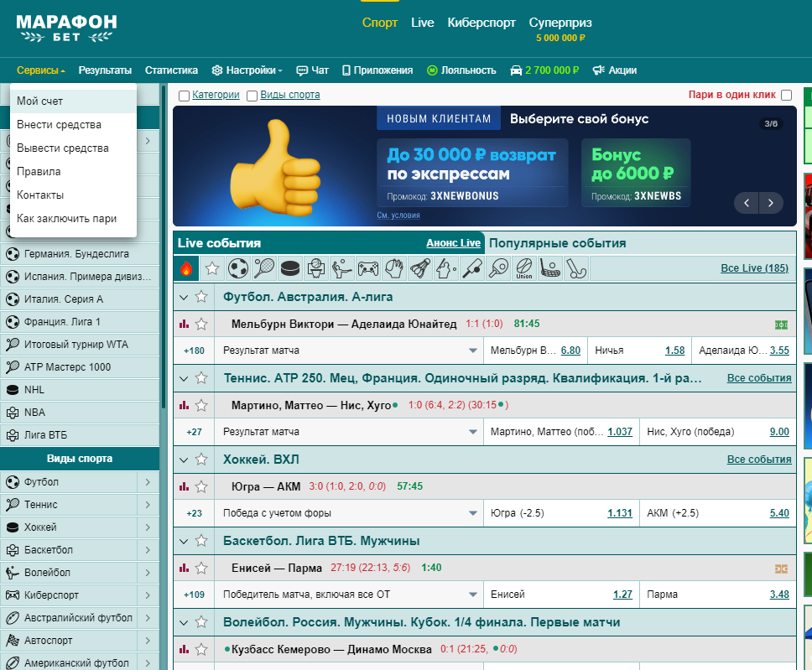The width and height of the screenshot is (812, 670).
Task: Choose Вывести средства menu entry
Action: point(73,148)
